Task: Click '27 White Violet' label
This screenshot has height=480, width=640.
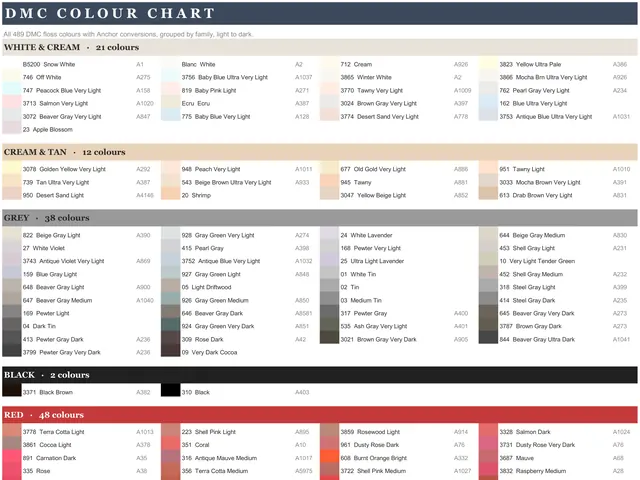Action: click(44, 248)
